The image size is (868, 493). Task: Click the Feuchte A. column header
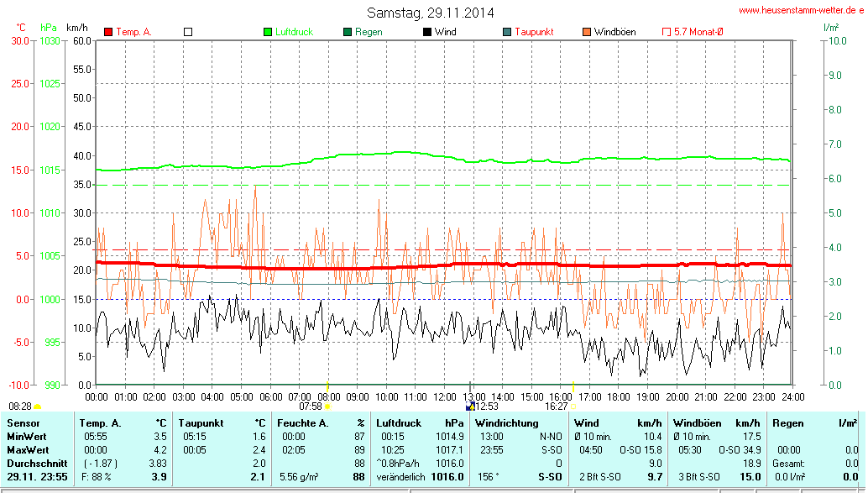pos(303,423)
